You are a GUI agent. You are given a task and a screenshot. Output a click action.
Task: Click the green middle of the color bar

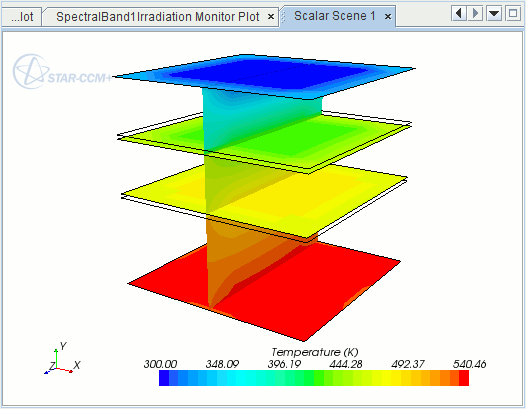pos(314,378)
